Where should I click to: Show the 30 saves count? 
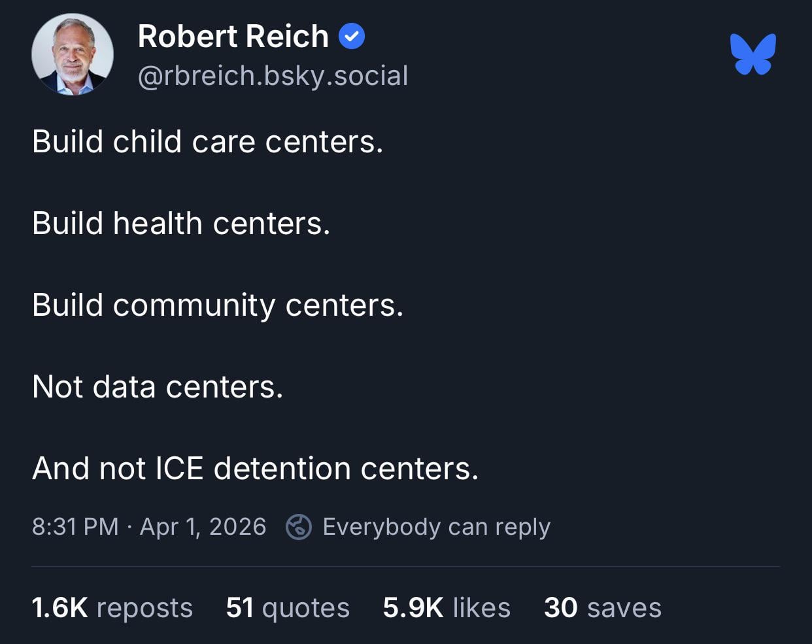pyautogui.click(x=602, y=607)
